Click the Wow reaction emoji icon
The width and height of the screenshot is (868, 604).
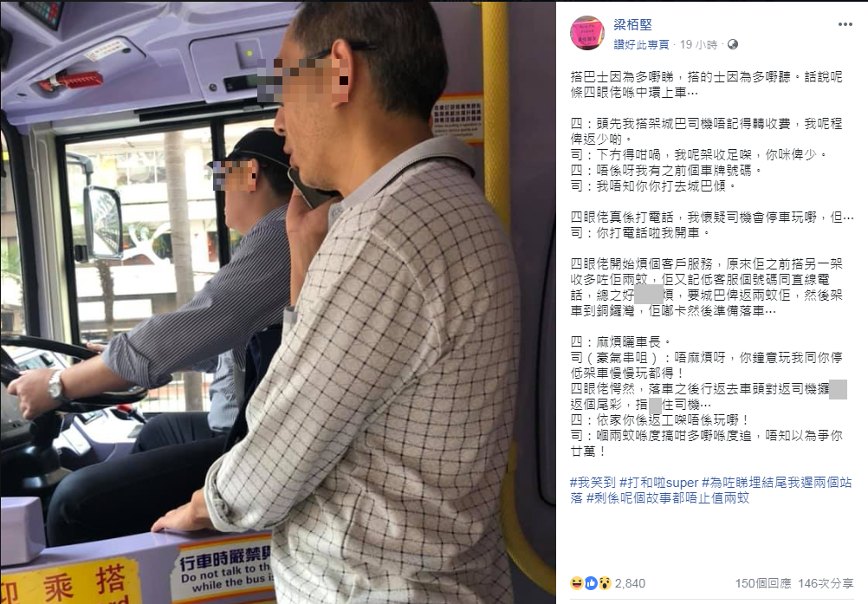pyautogui.click(x=604, y=583)
